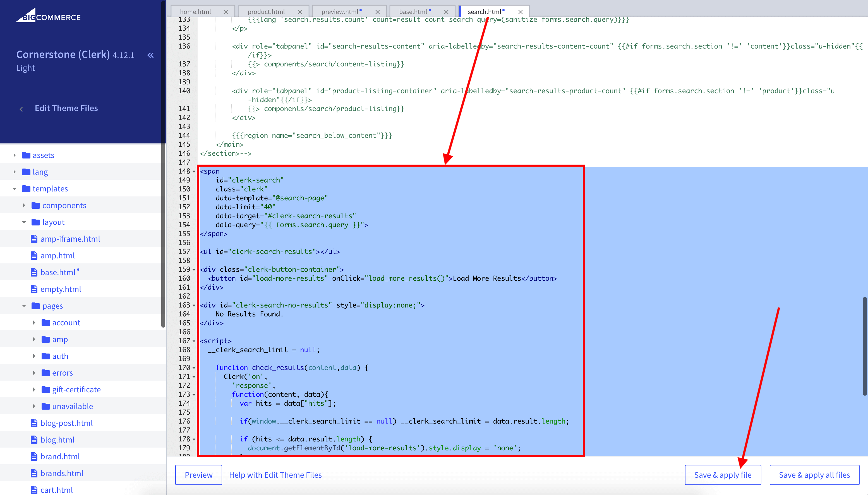Fold function at line 170 arrow
The width and height of the screenshot is (868, 495).
[194, 368]
